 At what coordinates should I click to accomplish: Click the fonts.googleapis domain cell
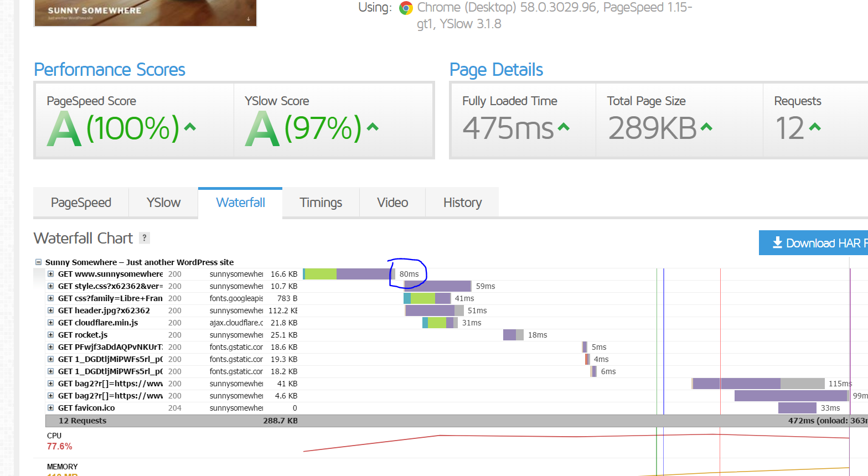click(236, 298)
